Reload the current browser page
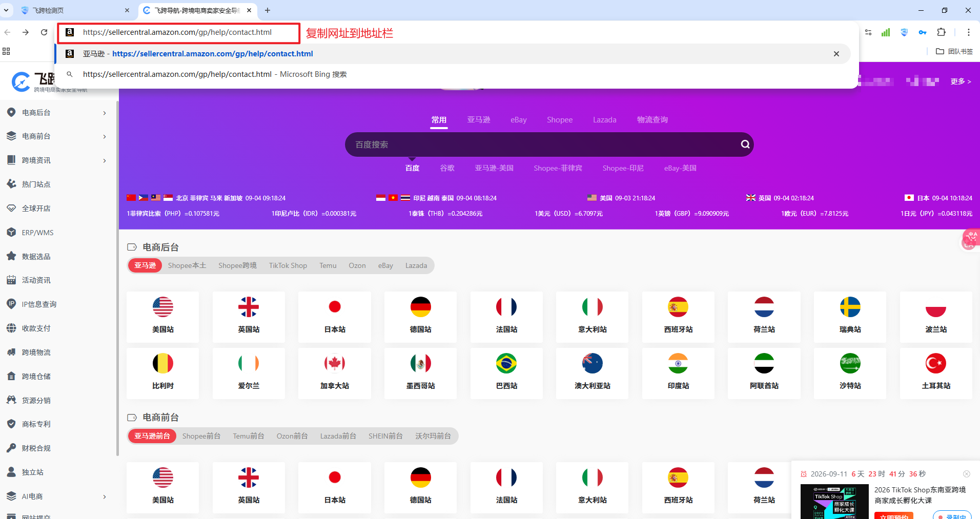Image resolution: width=980 pixels, height=519 pixels. tap(44, 32)
